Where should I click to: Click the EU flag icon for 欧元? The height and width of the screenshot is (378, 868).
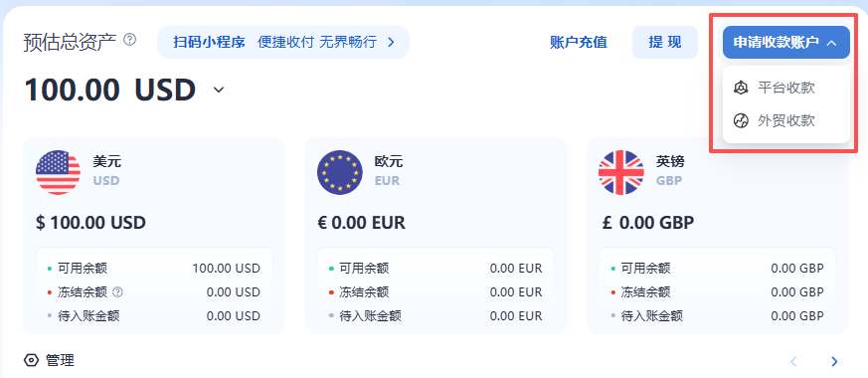click(339, 172)
